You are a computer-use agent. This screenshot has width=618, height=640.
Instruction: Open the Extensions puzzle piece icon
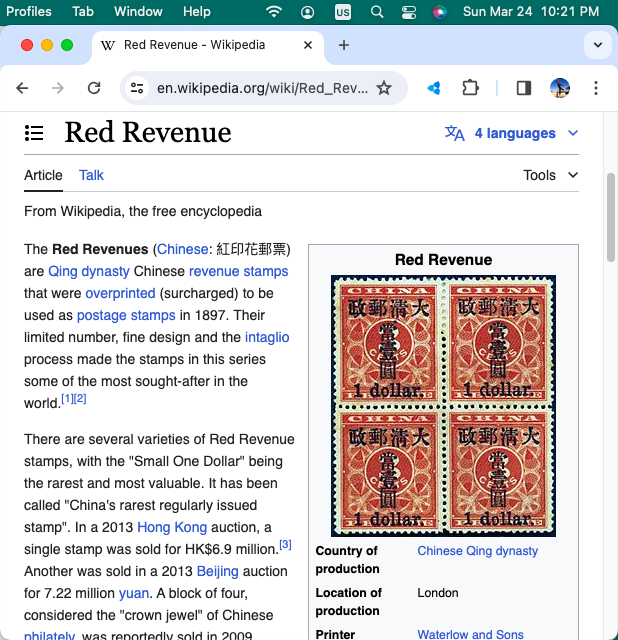470,88
